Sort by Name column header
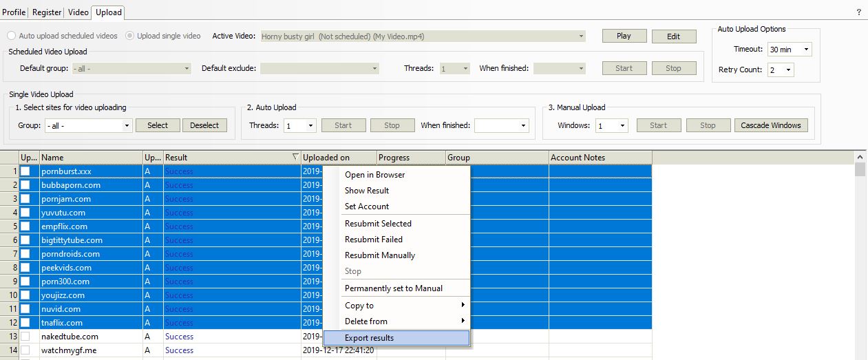The image size is (868, 360). (x=91, y=158)
